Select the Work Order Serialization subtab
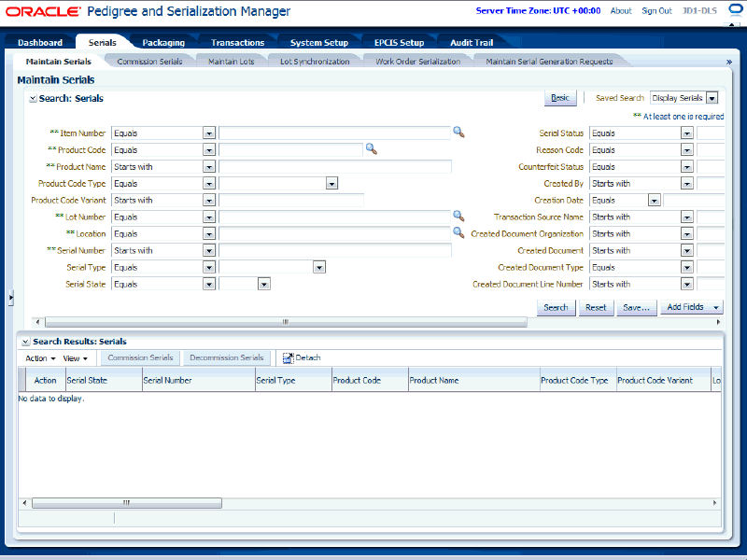Viewport: 747px width, 560px height. pyautogui.click(x=417, y=62)
